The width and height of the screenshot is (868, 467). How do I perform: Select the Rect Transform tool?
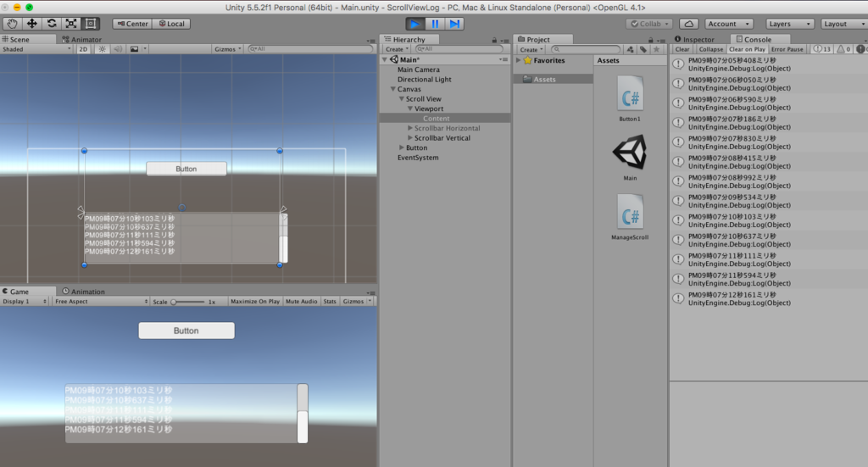pos(91,24)
